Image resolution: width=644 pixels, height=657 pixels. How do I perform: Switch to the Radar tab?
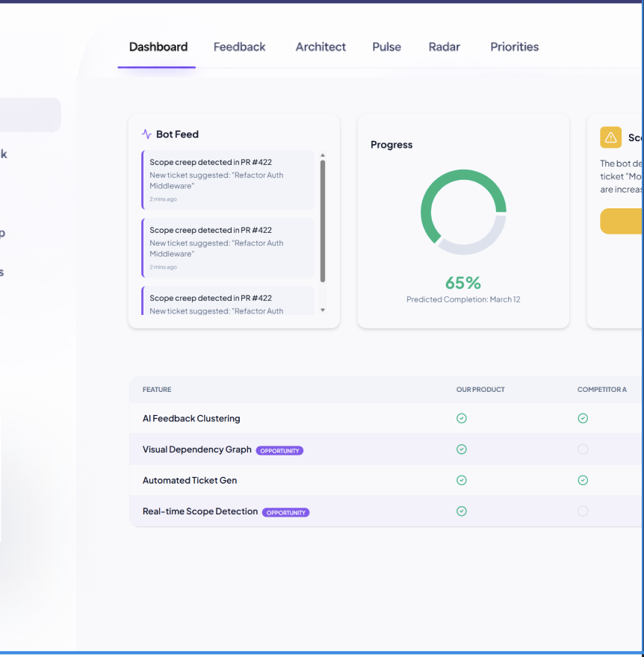tap(444, 46)
